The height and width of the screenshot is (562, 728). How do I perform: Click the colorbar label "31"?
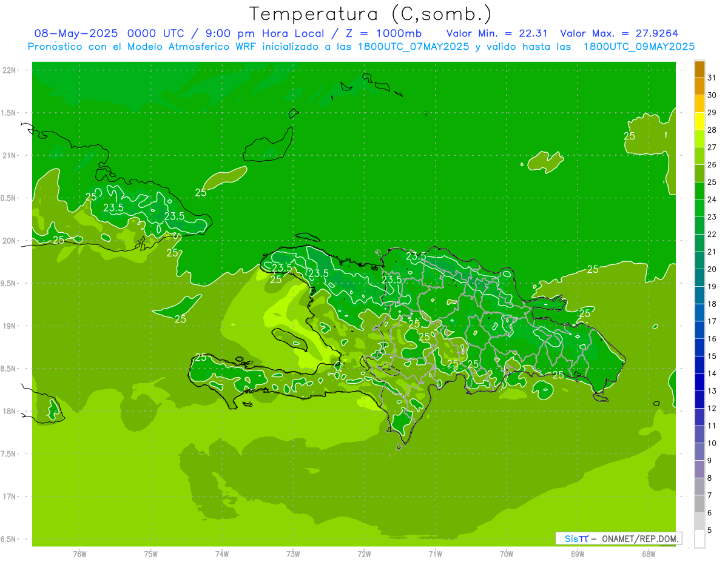(712, 78)
